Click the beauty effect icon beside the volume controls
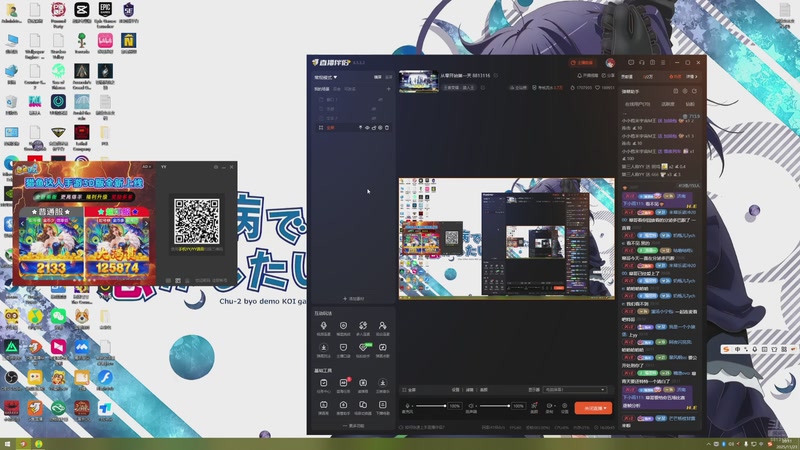Viewport: 800px width, 450px height. tap(534, 406)
